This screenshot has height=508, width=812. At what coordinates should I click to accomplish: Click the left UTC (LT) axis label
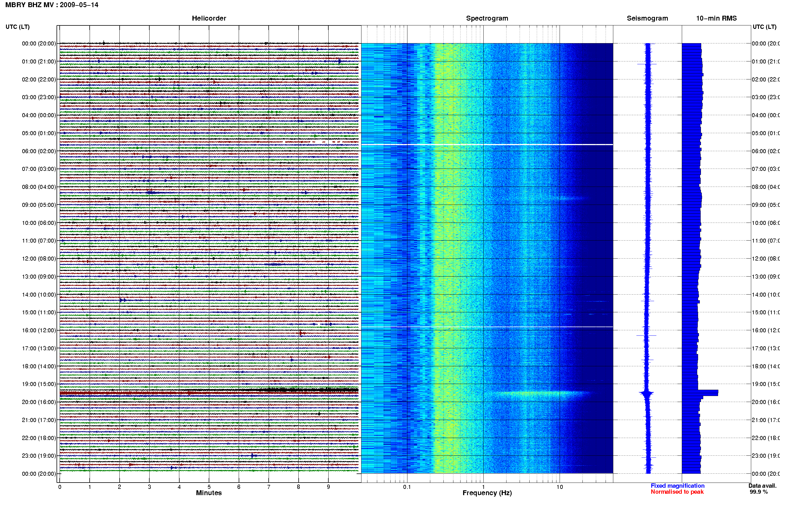pyautogui.click(x=17, y=27)
